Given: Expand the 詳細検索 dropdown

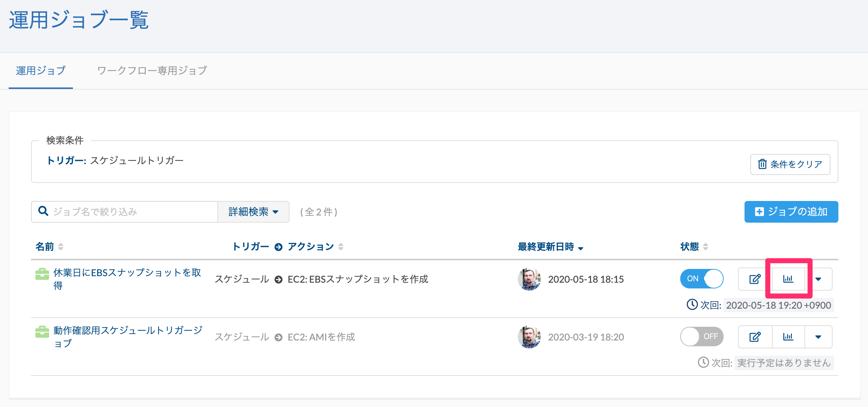Looking at the screenshot, I should click(253, 212).
